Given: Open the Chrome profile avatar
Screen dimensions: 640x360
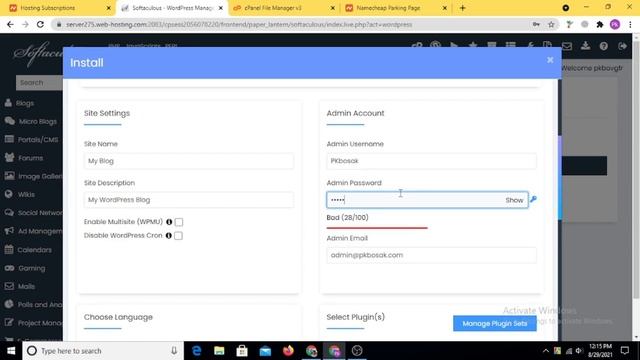Looking at the screenshot, I should pyautogui.click(x=615, y=24).
